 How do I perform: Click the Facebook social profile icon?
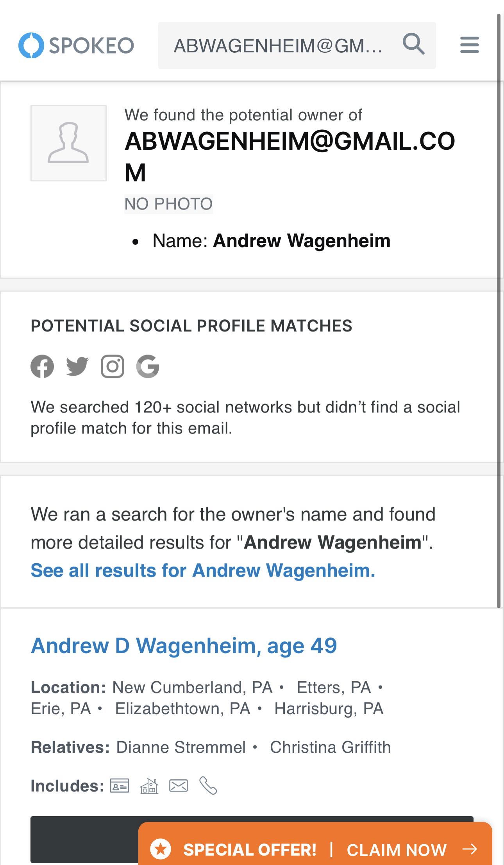[42, 367]
